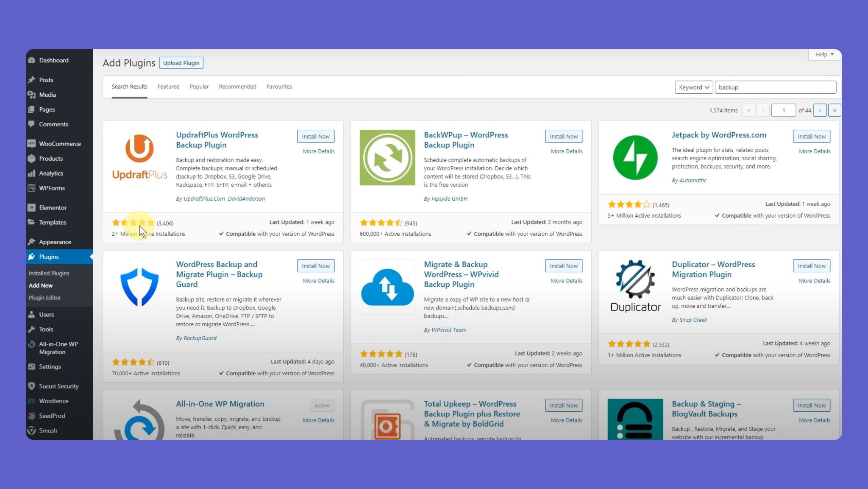Screen dimensions: 868x489
Task: Click the Posts pin icon
Action: pyautogui.click(x=31, y=80)
